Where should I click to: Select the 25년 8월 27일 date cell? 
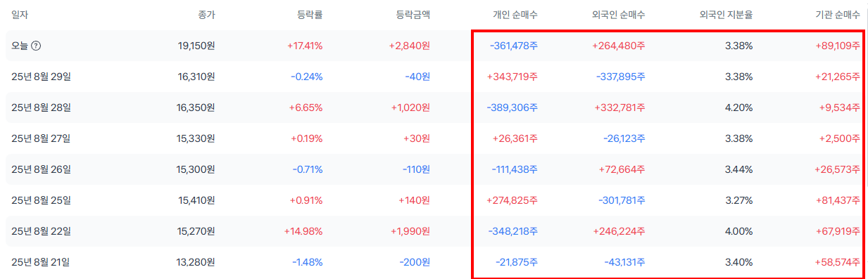click(x=41, y=138)
